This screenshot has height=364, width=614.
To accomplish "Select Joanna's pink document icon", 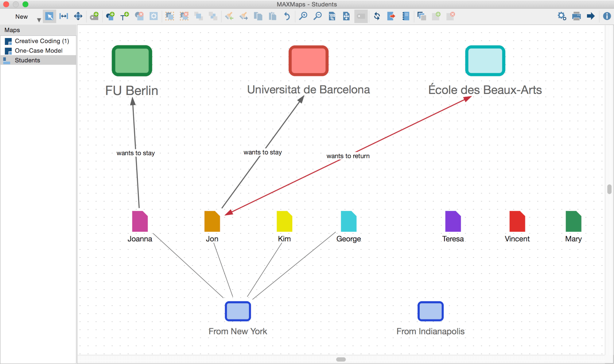I will click(x=140, y=221).
